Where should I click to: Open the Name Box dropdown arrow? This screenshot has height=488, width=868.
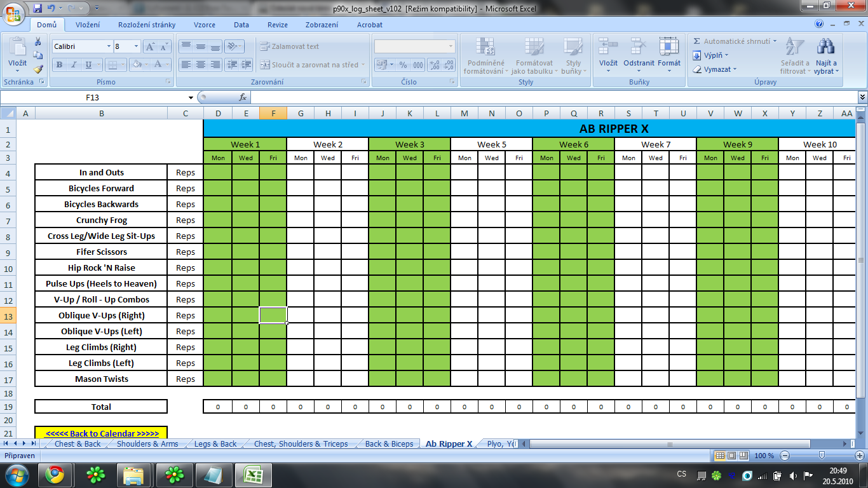(191, 98)
